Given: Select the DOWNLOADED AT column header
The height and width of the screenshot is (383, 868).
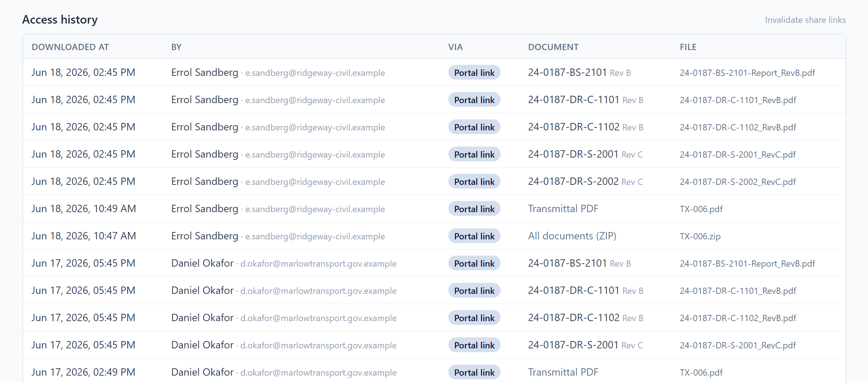Looking at the screenshot, I should tap(70, 47).
